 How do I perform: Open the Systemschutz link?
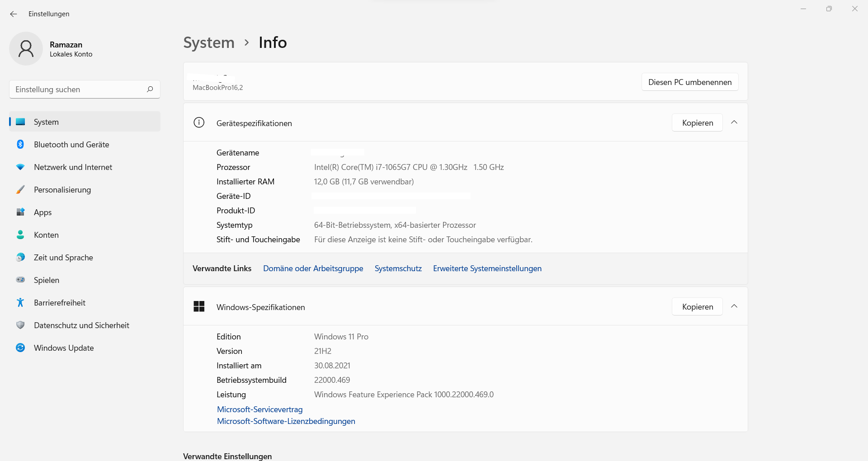(398, 268)
